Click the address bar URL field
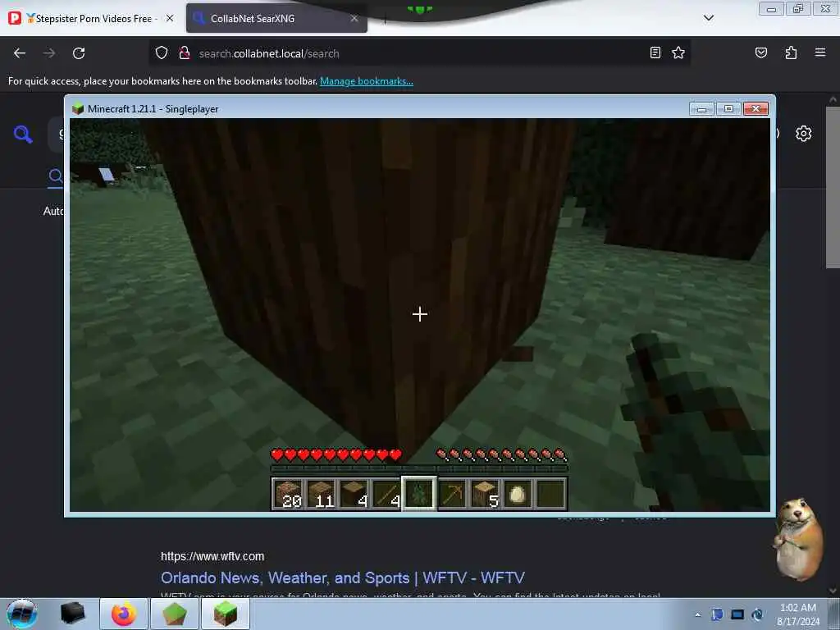Viewport: 840px width, 630px height. (418, 53)
